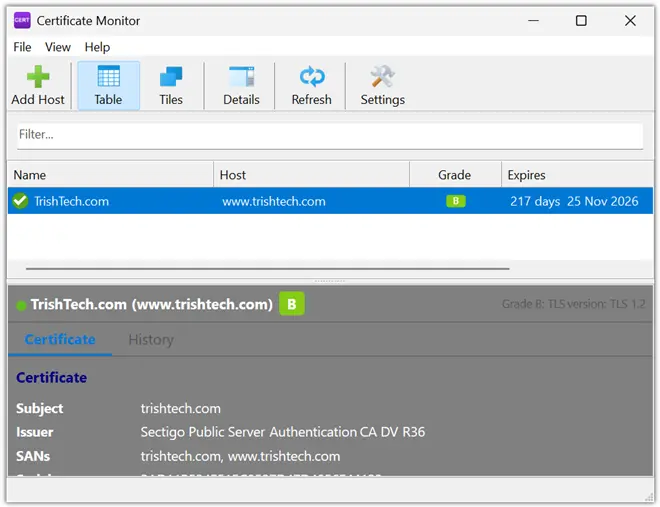Close the Certificate Monitor window
Screen dimensions: 660x507
[x=630, y=20]
